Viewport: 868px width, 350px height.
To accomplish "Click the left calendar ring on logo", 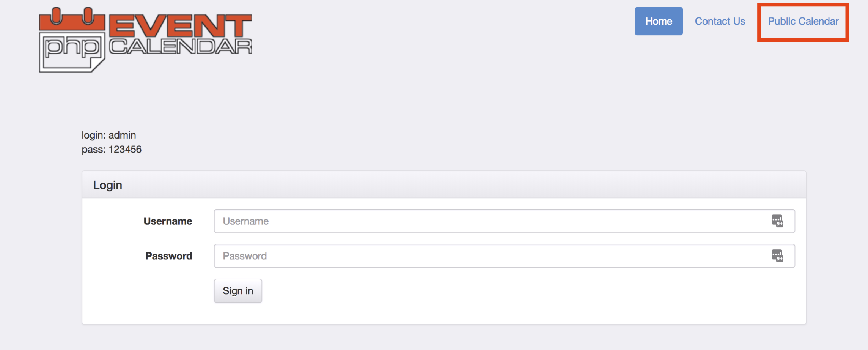I will click(x=56, y=16).
